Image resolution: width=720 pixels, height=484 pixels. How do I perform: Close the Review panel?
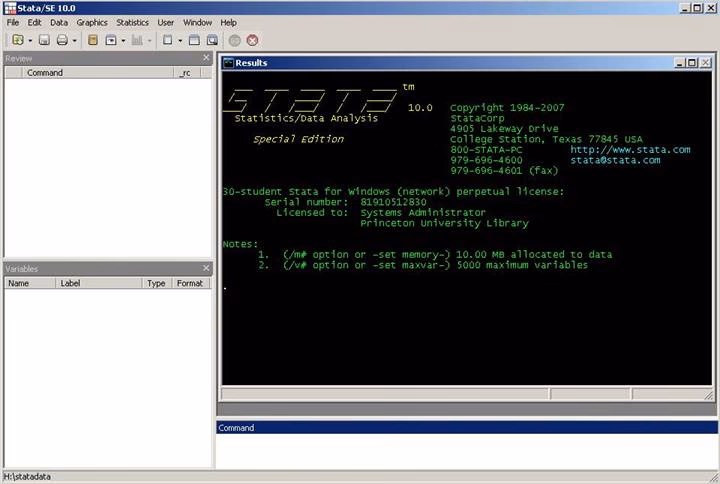[207, 59]
